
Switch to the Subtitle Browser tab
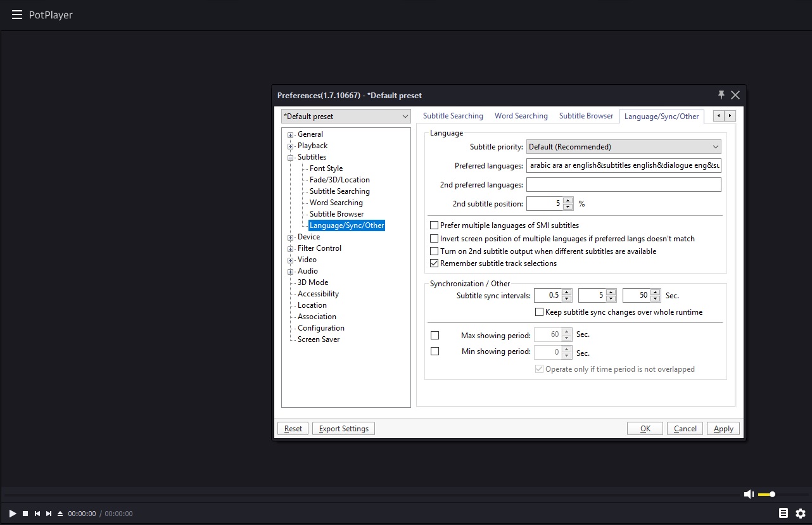[x=586, y=116]
